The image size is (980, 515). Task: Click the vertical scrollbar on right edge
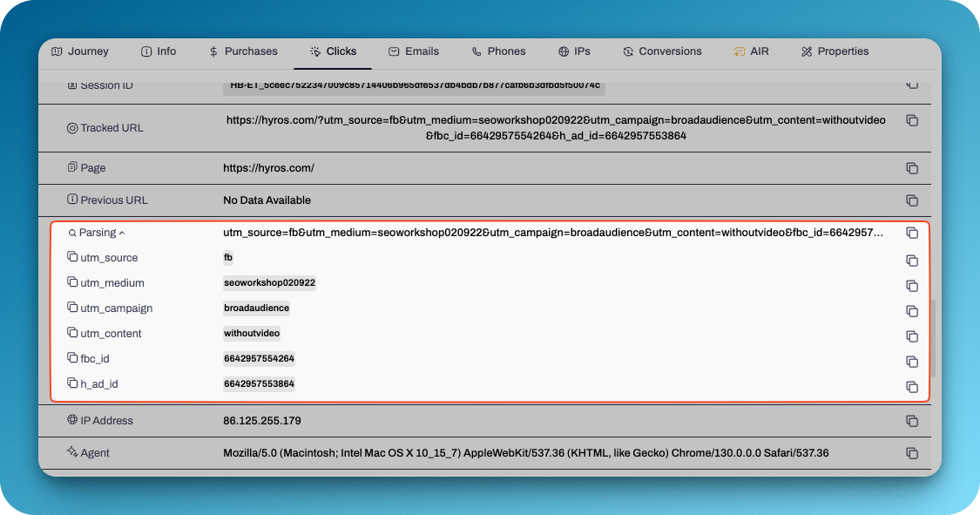936,340
